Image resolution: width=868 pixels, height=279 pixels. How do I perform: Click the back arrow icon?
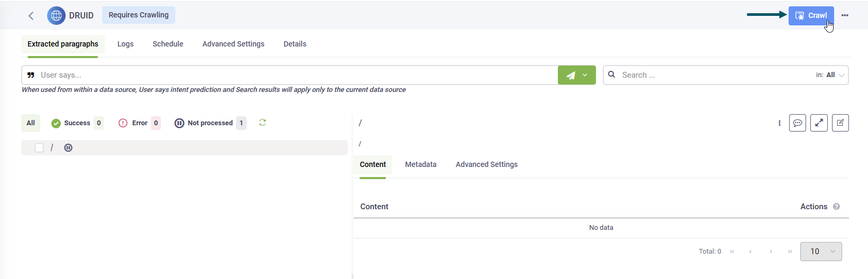[x=31, y=16]
